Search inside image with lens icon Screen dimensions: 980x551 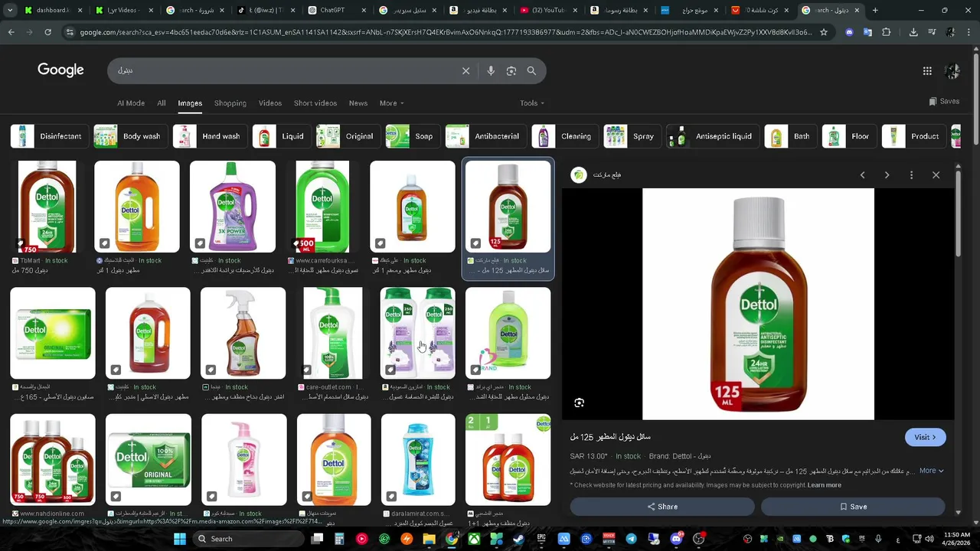[x=580, y=403]
